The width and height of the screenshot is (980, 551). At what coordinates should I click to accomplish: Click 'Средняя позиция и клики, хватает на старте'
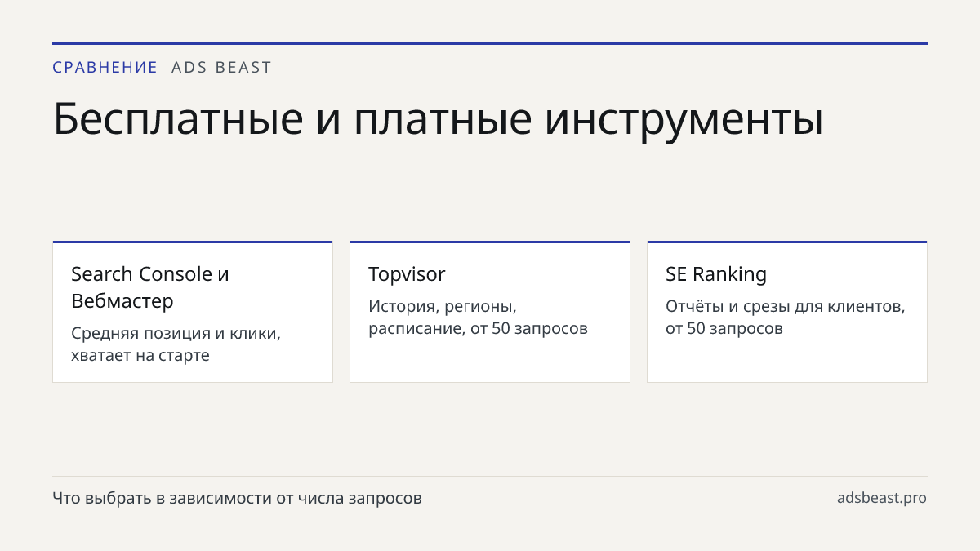pos(176,344)
